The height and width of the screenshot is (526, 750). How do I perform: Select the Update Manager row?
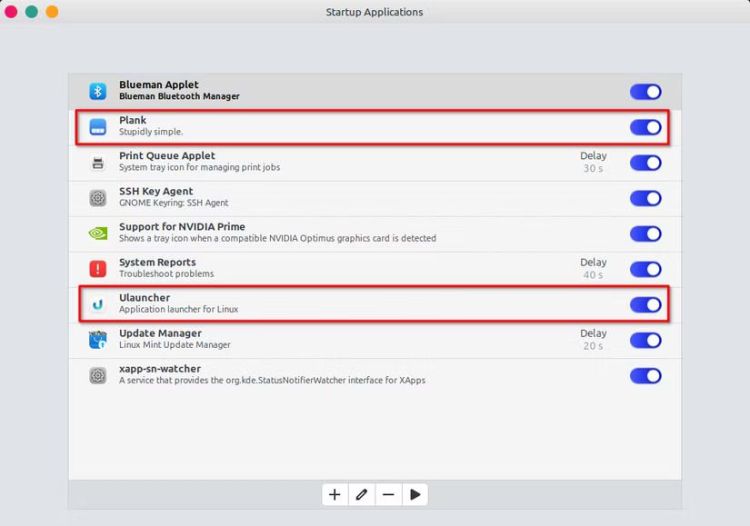(x=300, y=340)
